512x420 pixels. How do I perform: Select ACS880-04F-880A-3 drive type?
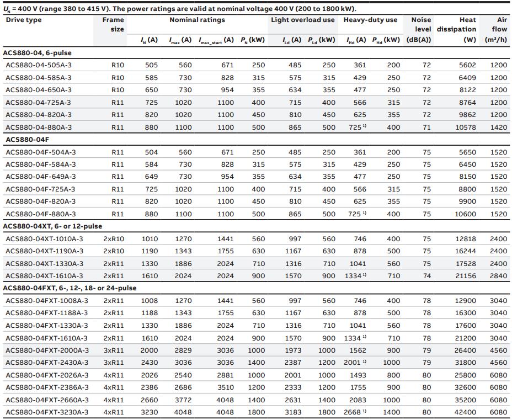pos(40,214)
